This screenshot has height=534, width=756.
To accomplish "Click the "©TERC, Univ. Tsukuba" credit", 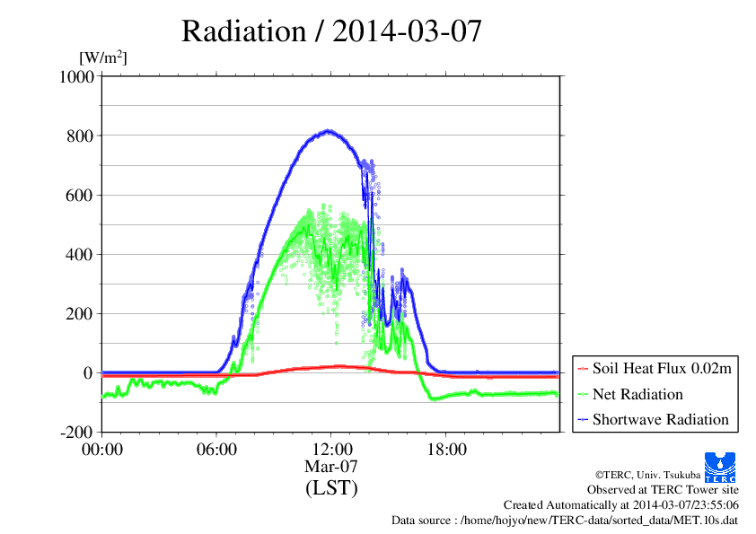I will click(x=647, y=475).
